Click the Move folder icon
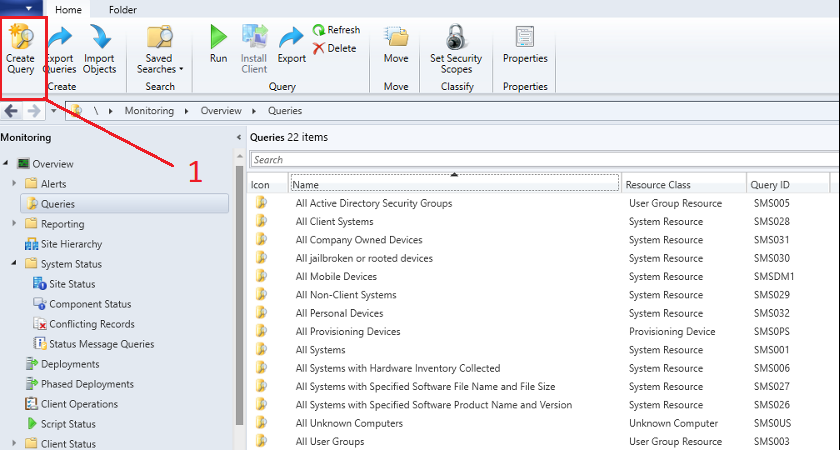 tap(396, 37)
